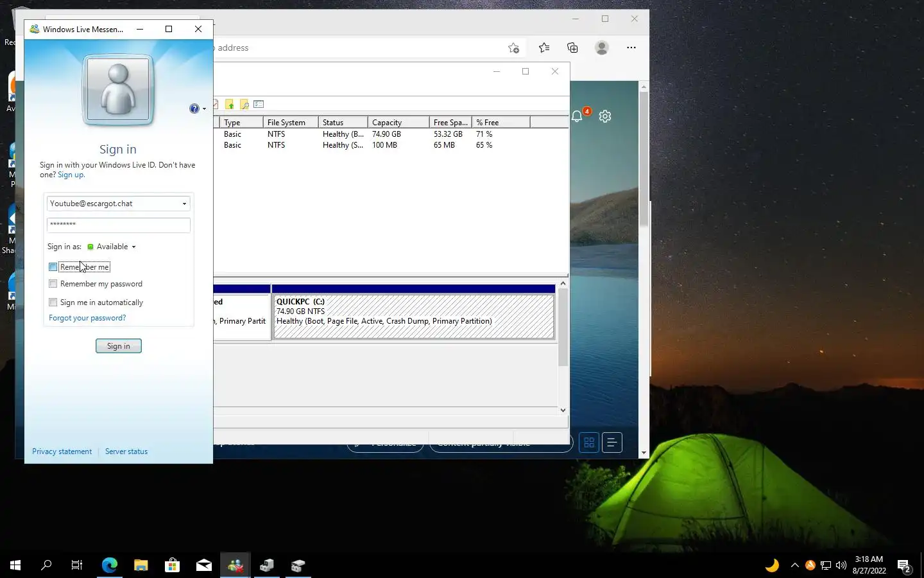Open volume control tray icon
Image resolution: width=924 pixels, height=578 pixels.
pos(841,565)
